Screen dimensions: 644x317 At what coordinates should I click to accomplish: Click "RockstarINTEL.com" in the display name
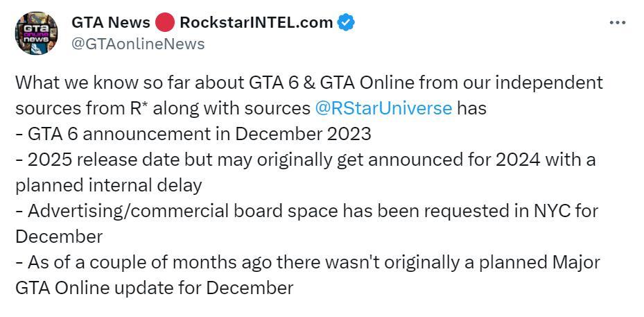click(256, 23)
